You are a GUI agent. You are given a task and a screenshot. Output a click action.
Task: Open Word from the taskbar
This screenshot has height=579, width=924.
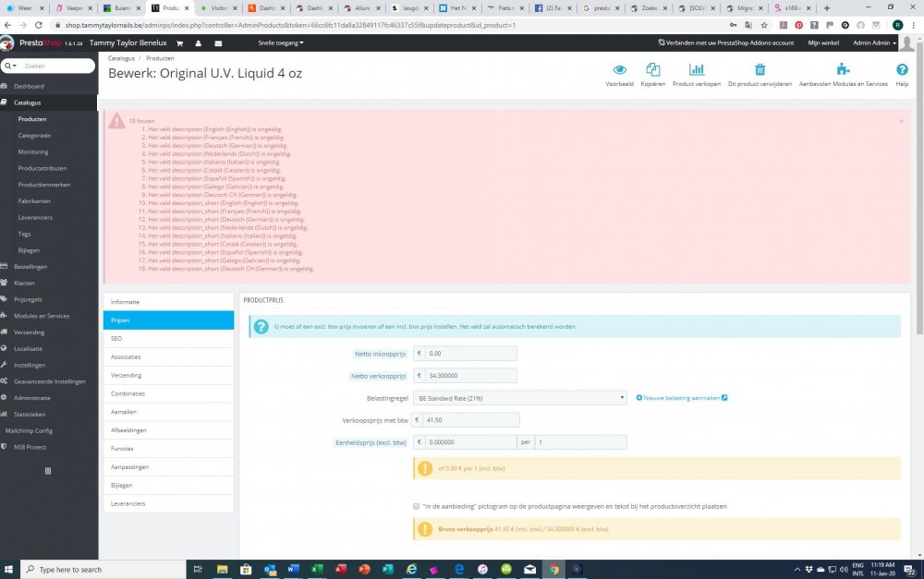tap(294, 569)
